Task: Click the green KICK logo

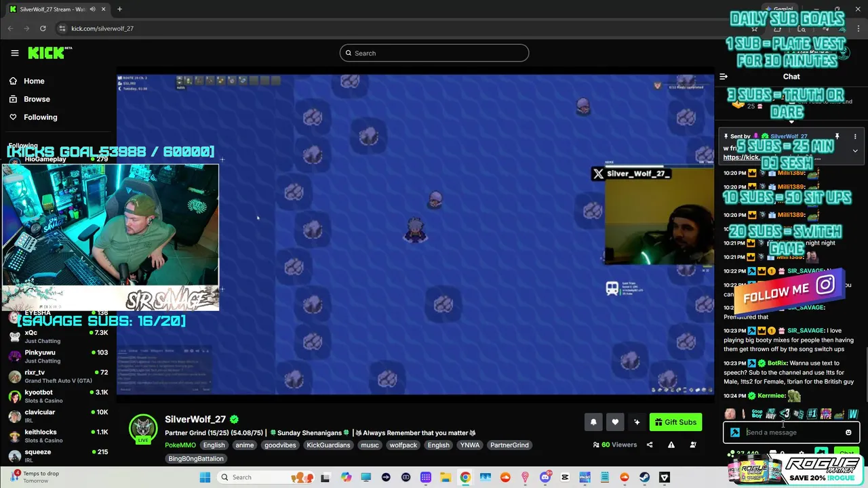Action: tap(47, 53)
